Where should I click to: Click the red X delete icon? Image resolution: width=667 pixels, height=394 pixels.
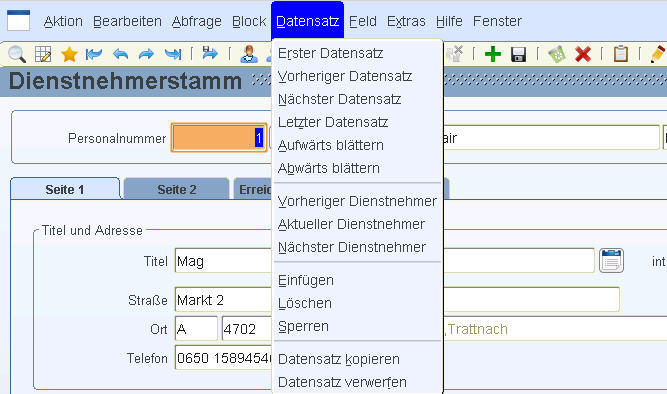point(583,54)
